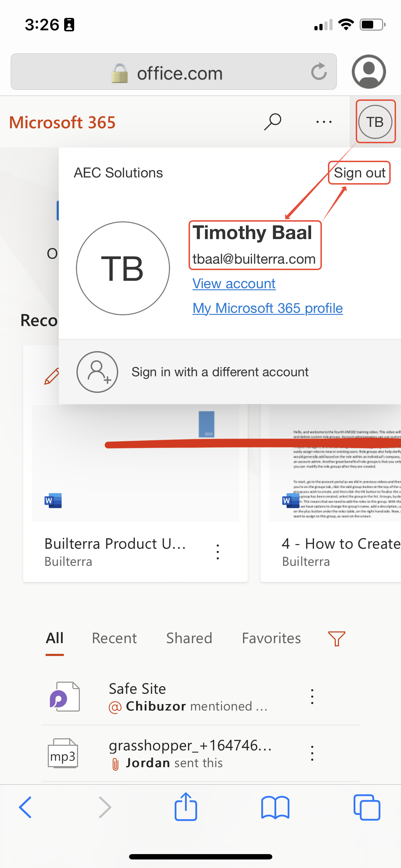Open the Safari profile avatar icon
The height and width of the screenshot is (868, 401).
[369, 72]
